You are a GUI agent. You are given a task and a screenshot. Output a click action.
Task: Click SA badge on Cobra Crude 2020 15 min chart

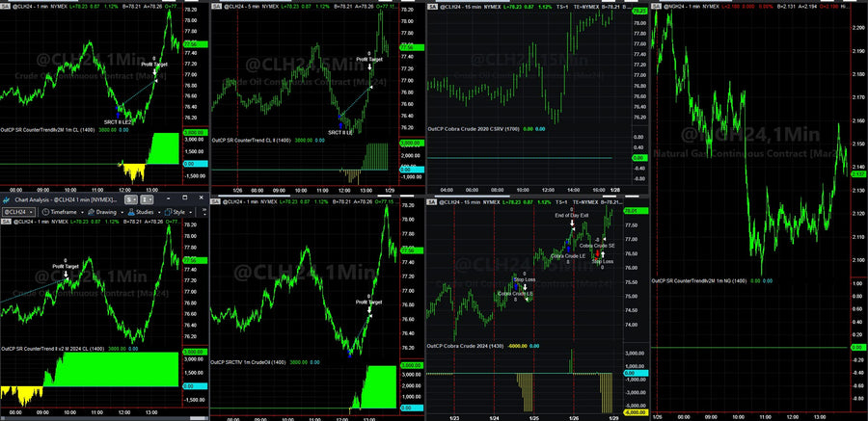click(x=433, y=7)
